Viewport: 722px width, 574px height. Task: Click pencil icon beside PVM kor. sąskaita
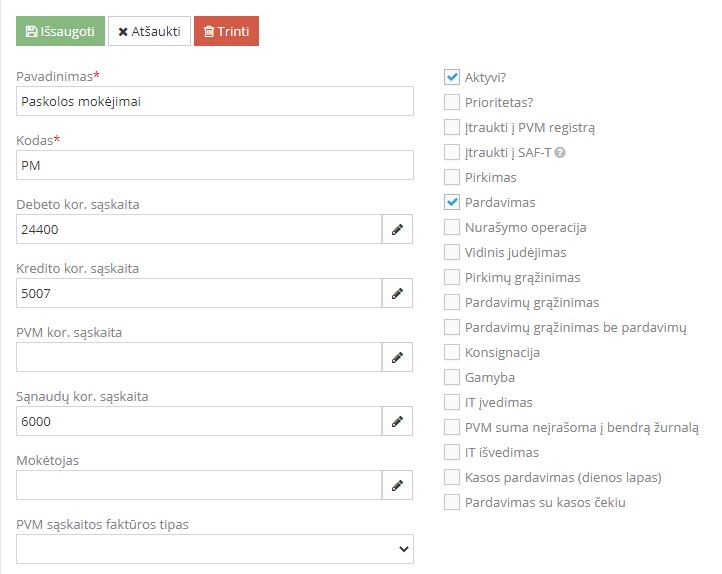[x=397, y=357]
